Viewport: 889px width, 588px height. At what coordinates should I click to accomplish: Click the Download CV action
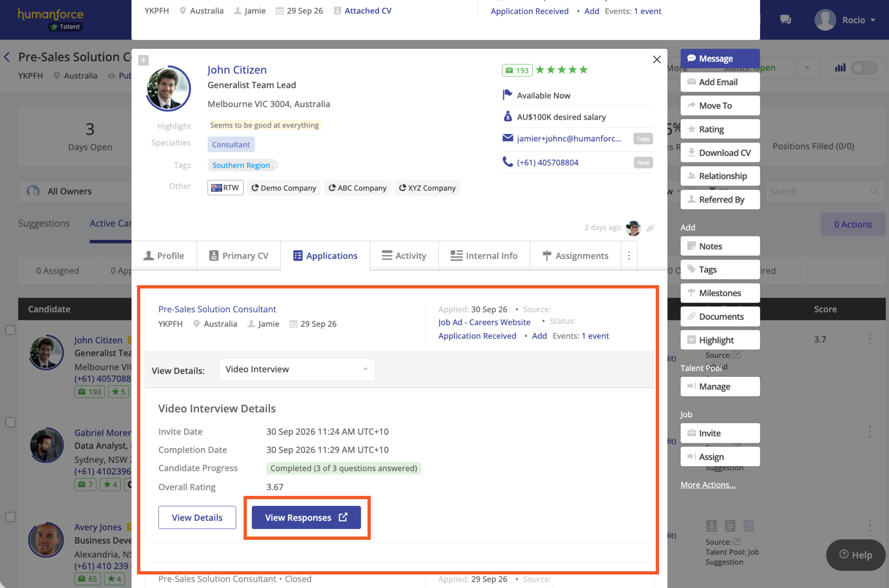pos(719,153)
